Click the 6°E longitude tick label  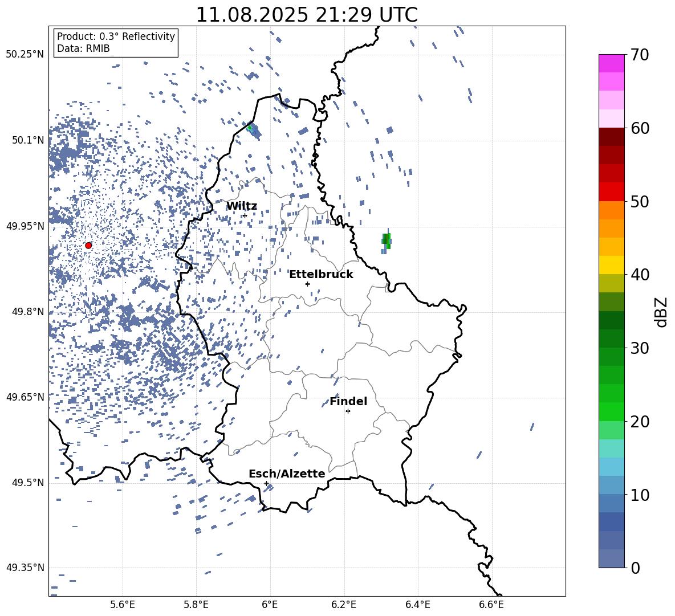(x=270, y=605)
